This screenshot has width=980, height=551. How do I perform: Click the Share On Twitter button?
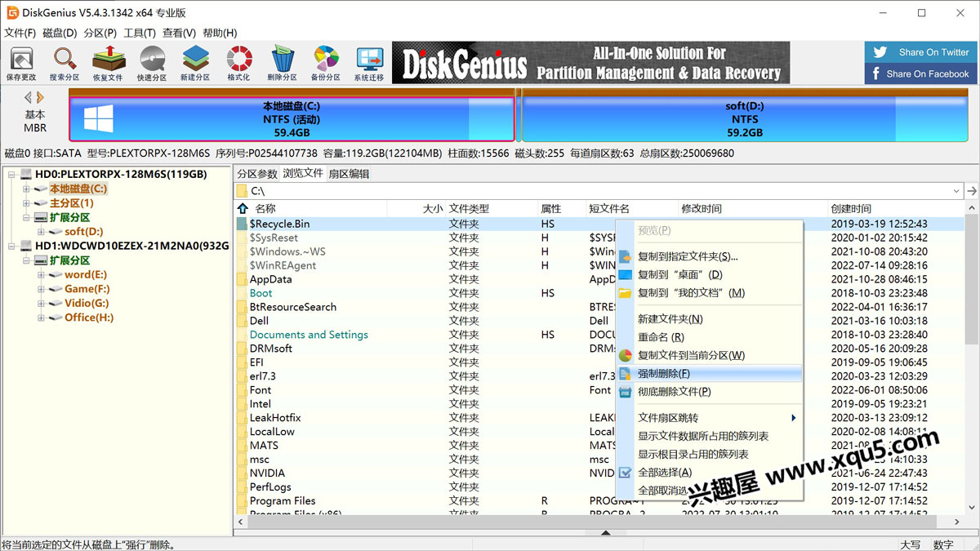point(920,52)
